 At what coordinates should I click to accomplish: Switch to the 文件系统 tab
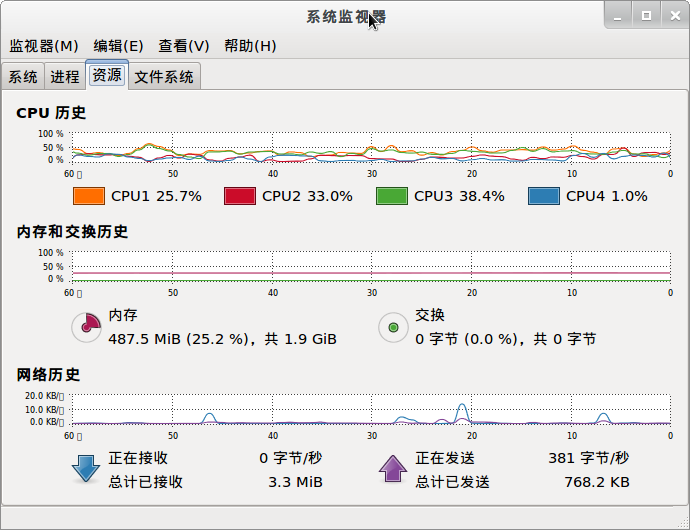pos(164,77)
